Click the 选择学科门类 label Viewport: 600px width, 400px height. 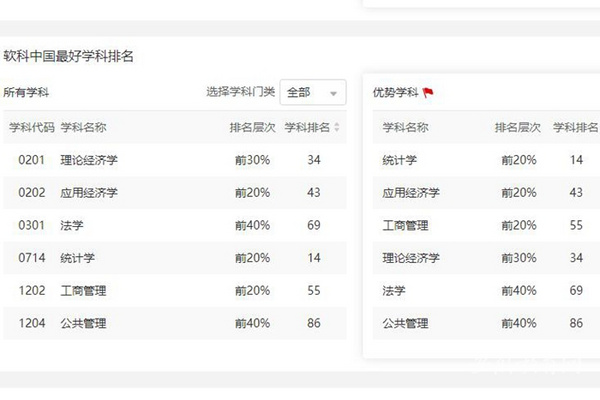tap(241, 92)
